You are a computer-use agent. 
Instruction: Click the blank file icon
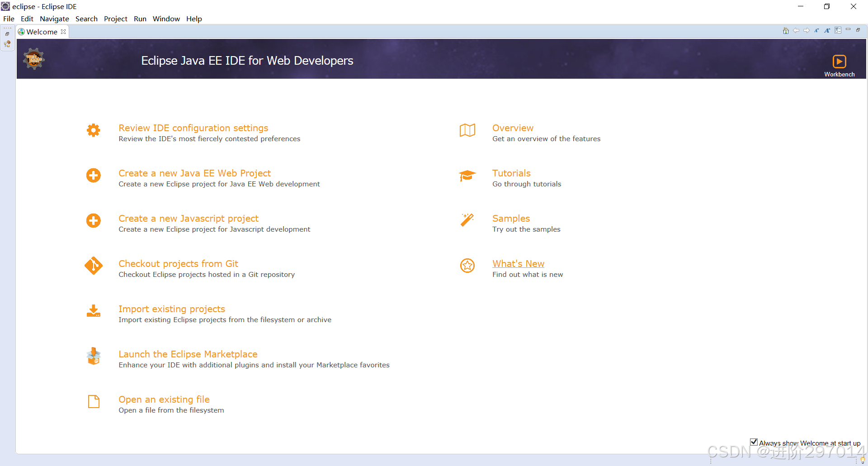point(94,401)
